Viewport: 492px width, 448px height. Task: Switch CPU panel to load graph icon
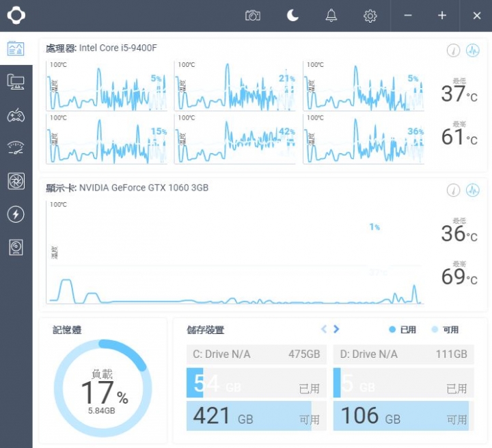click(x=473, y=50)
